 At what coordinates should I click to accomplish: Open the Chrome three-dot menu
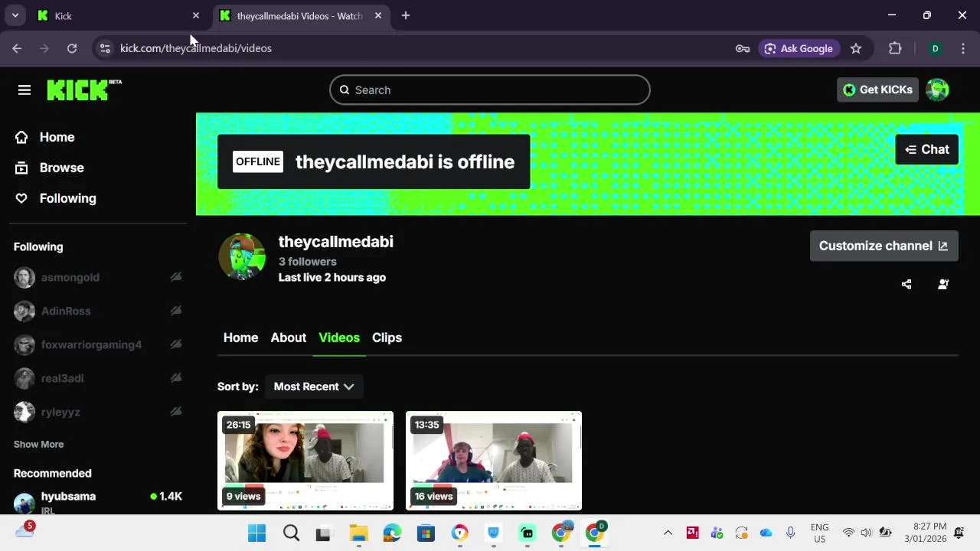pos(963,48)
